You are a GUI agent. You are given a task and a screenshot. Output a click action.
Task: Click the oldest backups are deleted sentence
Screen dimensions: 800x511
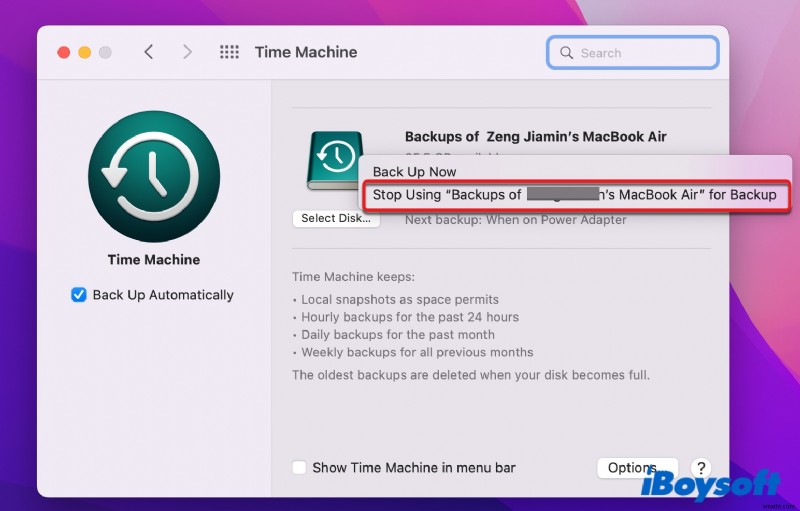pos(471,375)
